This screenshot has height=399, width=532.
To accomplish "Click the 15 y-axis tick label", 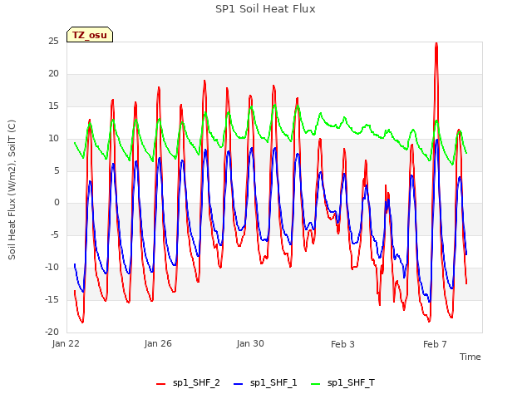I will click(53, 106).
